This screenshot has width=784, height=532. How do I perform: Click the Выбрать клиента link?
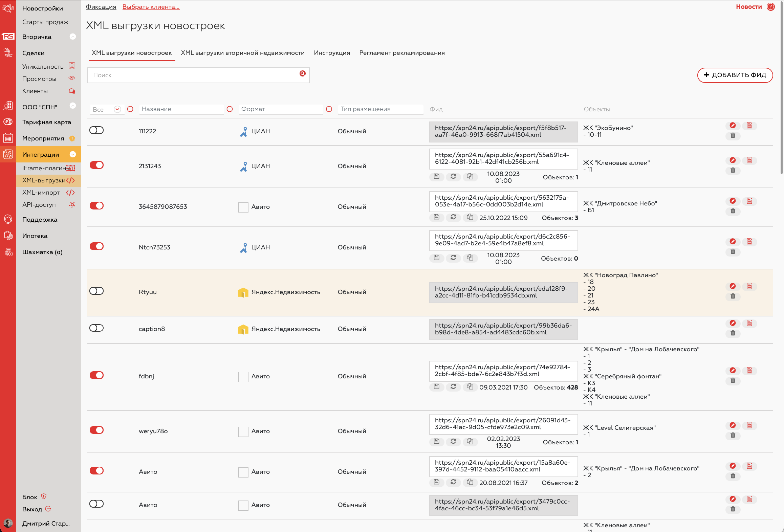tap(151, 7)
